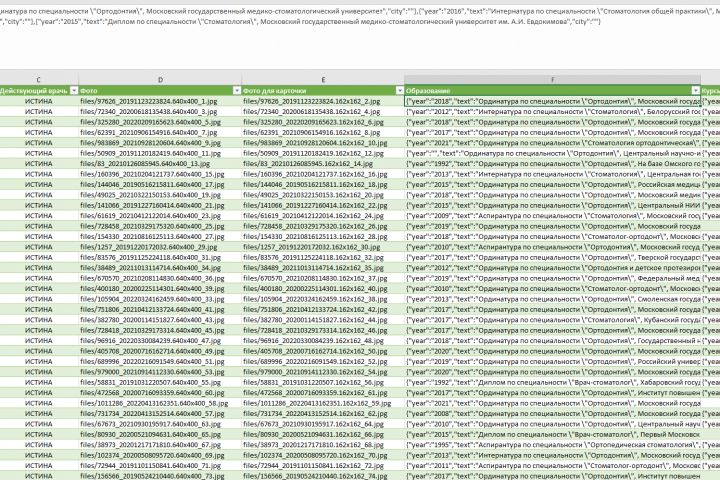
Task: Select cell files/49025_20210322150153.640x400_19.jpg
Action: [160, 195]
